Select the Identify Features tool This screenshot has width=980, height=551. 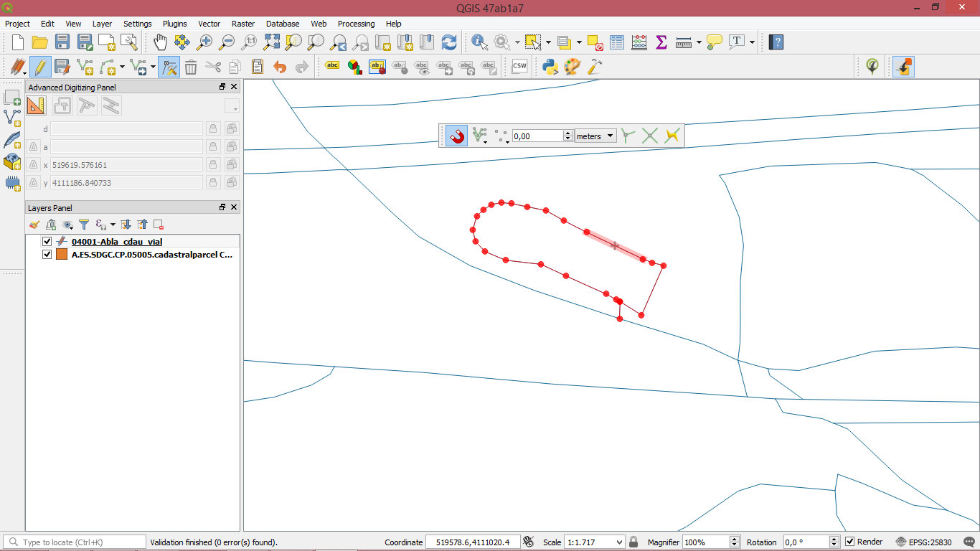[x=479, y=42]
